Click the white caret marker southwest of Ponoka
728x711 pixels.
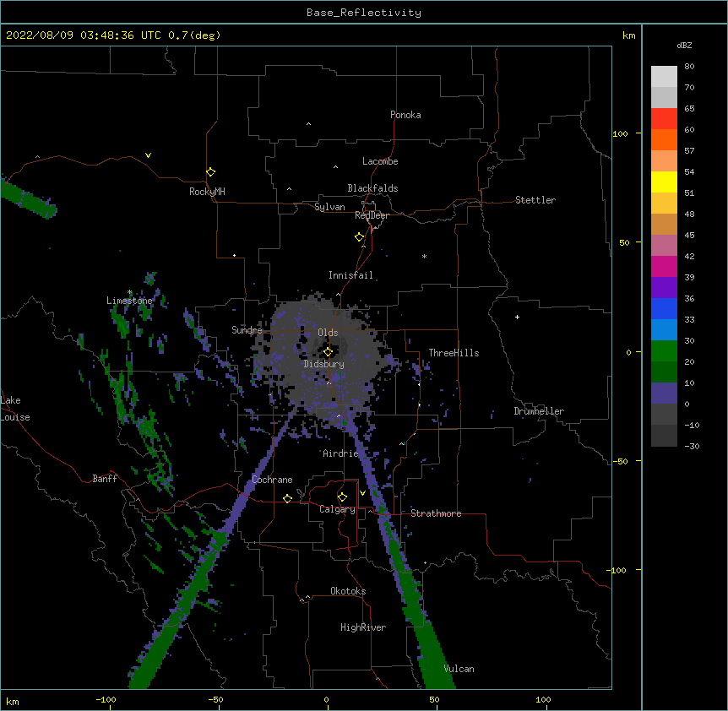(309, 124)
